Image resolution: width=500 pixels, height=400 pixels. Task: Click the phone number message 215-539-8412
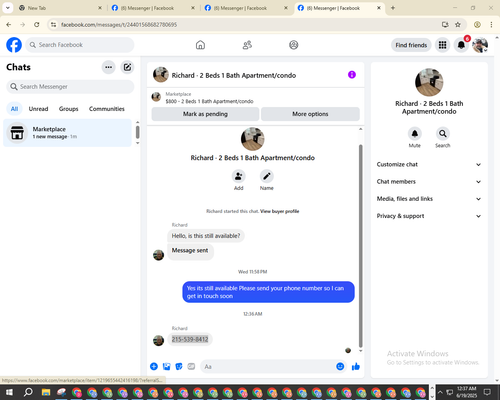point(190,339)
